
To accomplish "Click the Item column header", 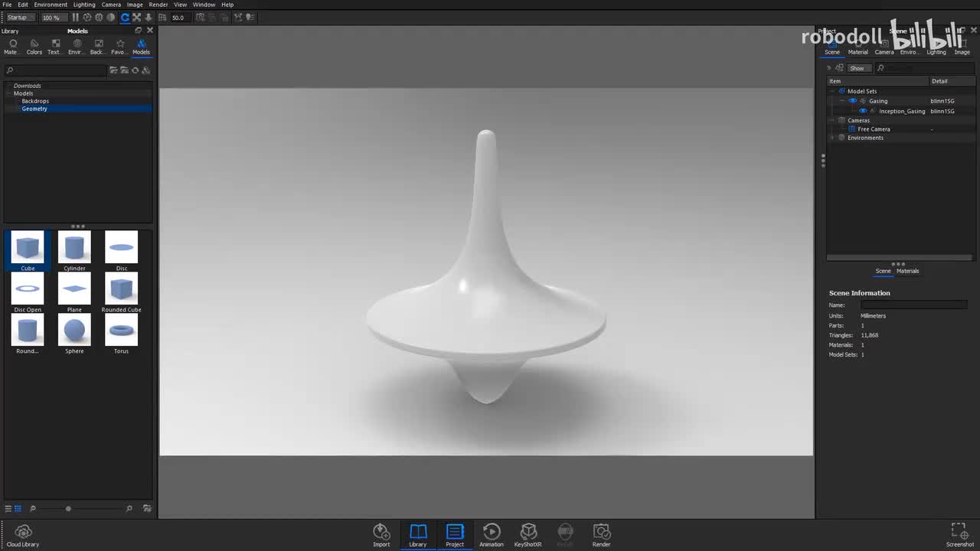I will tap(878, 81).
